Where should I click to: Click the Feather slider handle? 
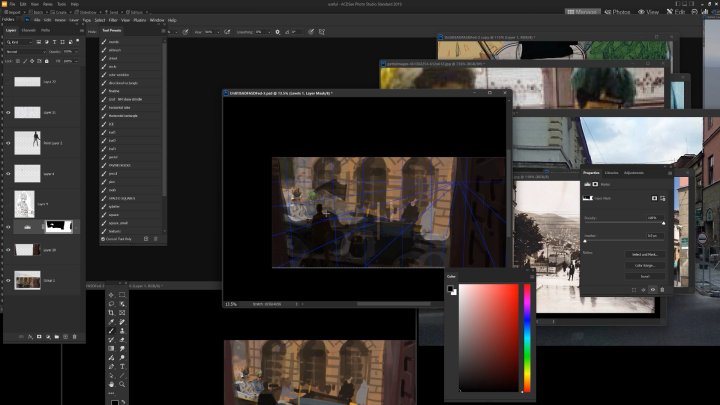(x=585, y=241)
